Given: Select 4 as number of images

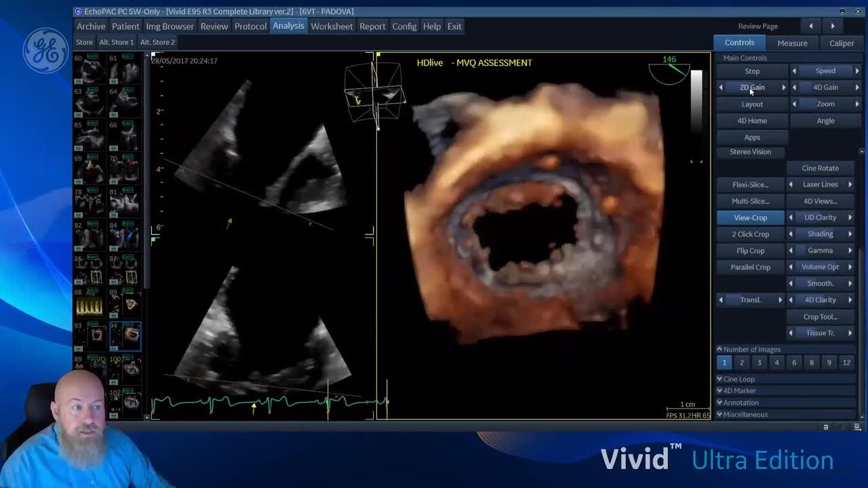Looking at the screenshot, I should 776,363.
